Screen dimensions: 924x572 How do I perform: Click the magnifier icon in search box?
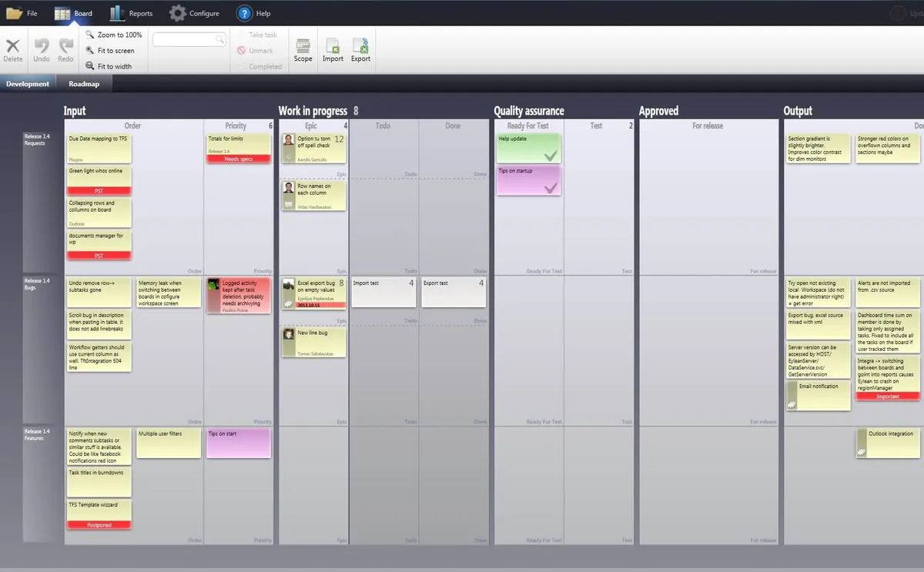coord(219,39)
